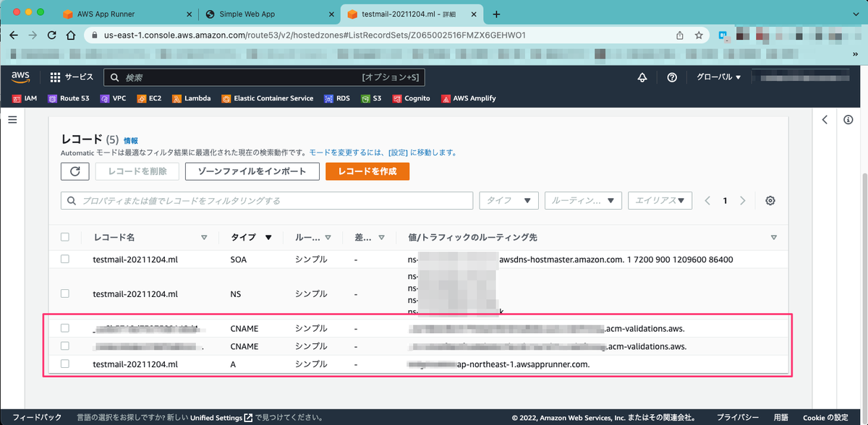Open the プライバシー footer link

coord(737,418)
